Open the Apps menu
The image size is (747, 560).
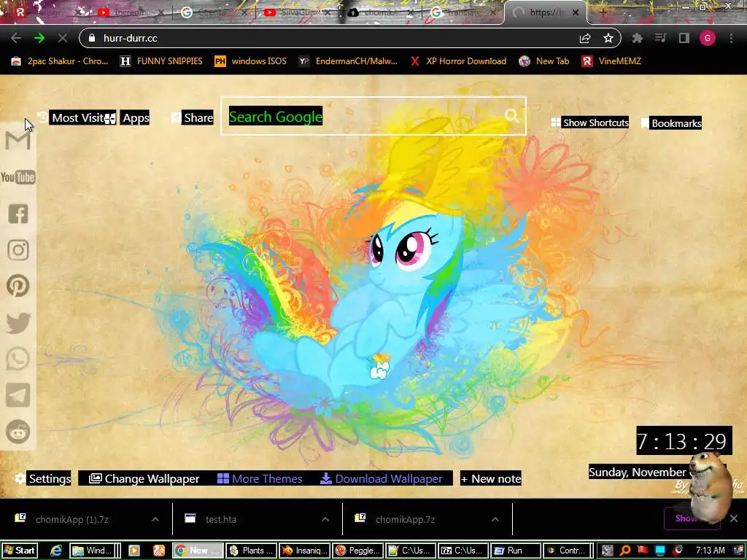pyautogui.click(x=135, y=117)
